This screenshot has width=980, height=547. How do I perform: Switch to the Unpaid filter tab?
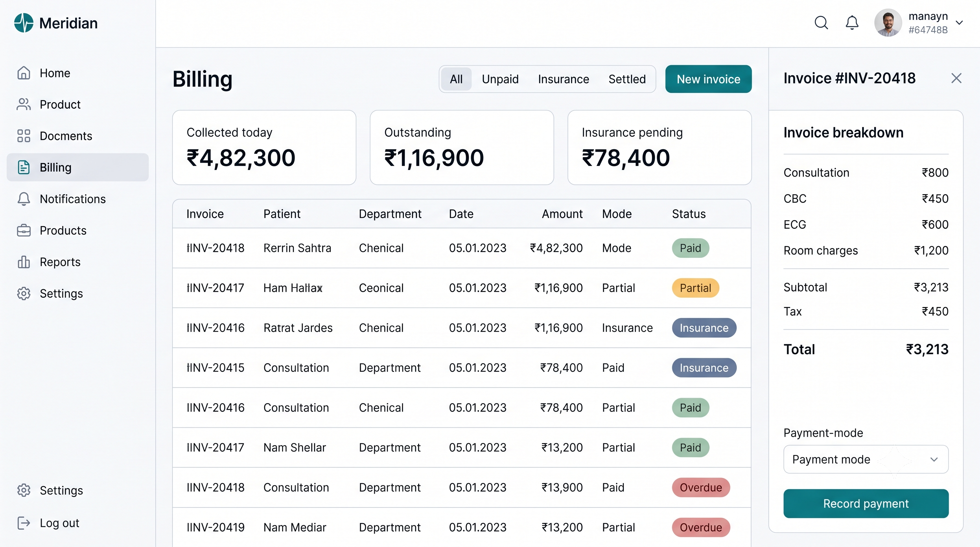[x=500, y=79]
